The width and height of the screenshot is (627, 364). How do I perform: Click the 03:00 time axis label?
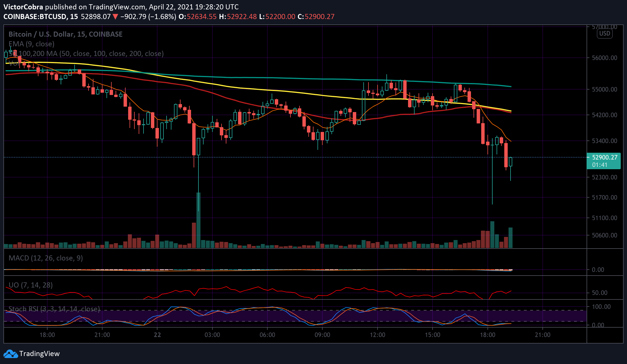[x=212, y=335]
